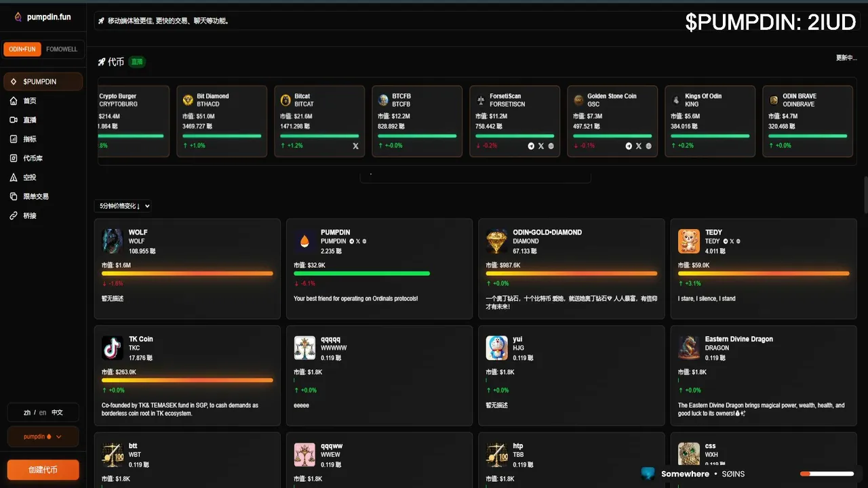Click the copy icon beside 跟单交易
The image size is (868, 488).
14,197
